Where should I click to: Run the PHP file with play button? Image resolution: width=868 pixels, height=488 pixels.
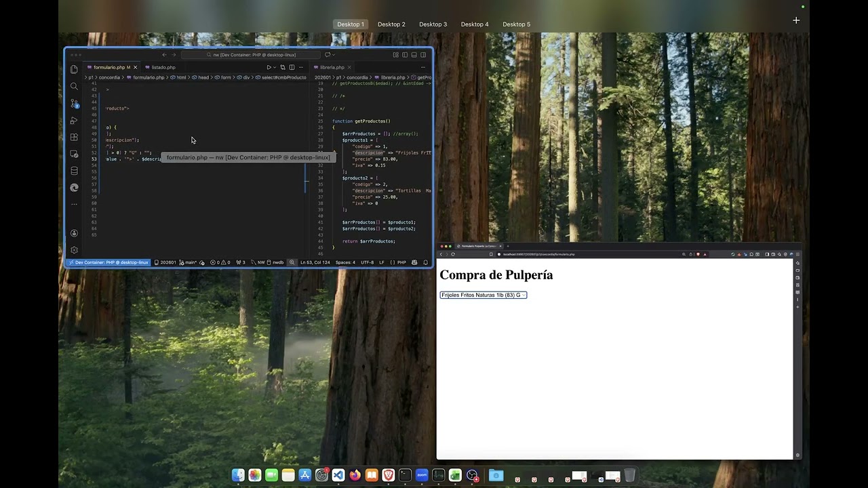(x=269, y=67)
